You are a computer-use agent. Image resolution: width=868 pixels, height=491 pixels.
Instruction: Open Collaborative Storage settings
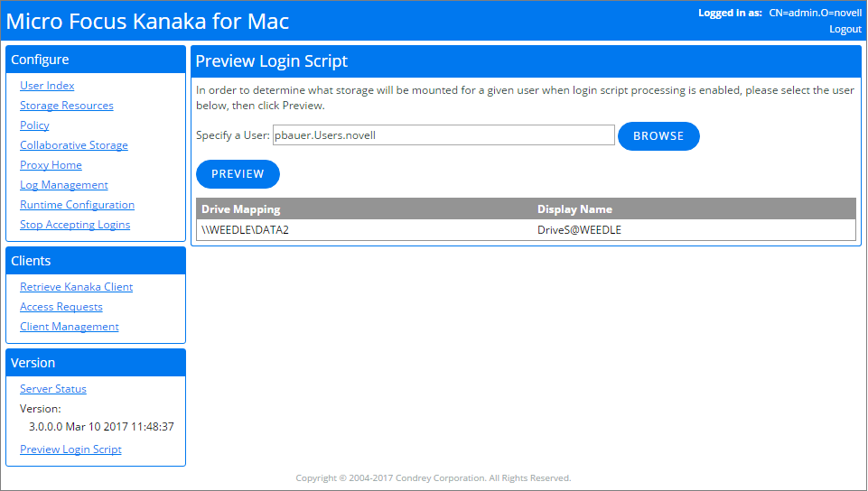coord(74,145)
